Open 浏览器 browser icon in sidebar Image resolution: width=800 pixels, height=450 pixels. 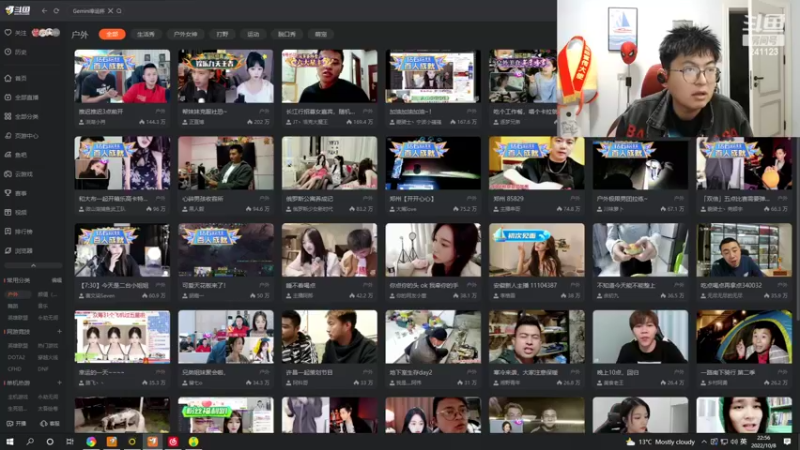pos(8,251)
